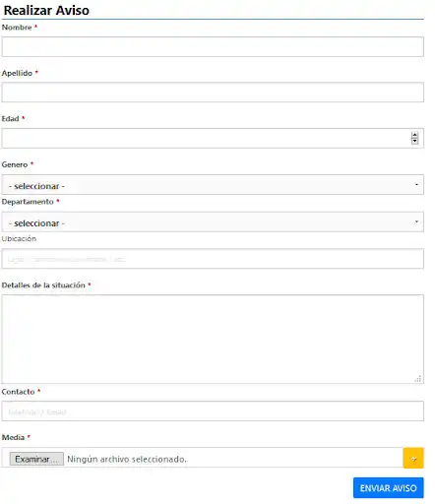Click the Media field label
This screenshot has height=504, width=435.
click(x=13, y=437)
